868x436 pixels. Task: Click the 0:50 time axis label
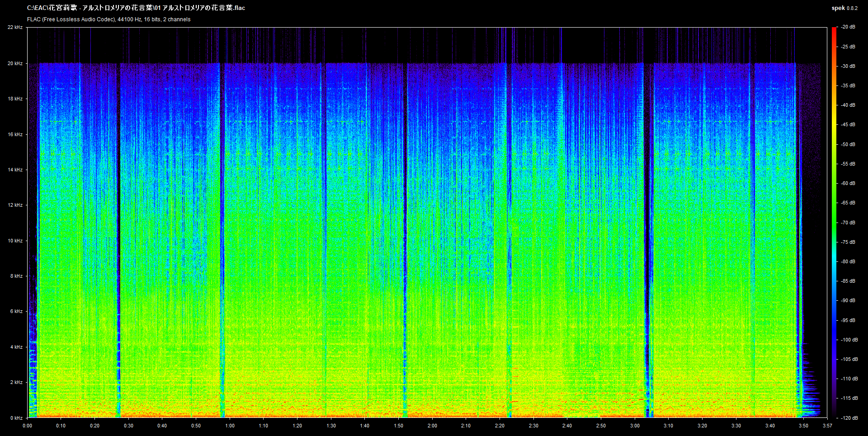[x=196, y=426]
